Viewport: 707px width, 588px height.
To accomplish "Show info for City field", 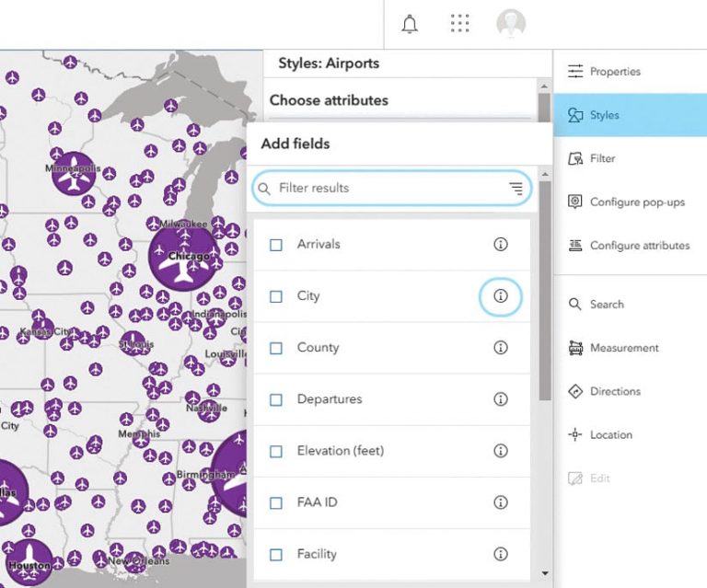I will [x=501, y=296].
